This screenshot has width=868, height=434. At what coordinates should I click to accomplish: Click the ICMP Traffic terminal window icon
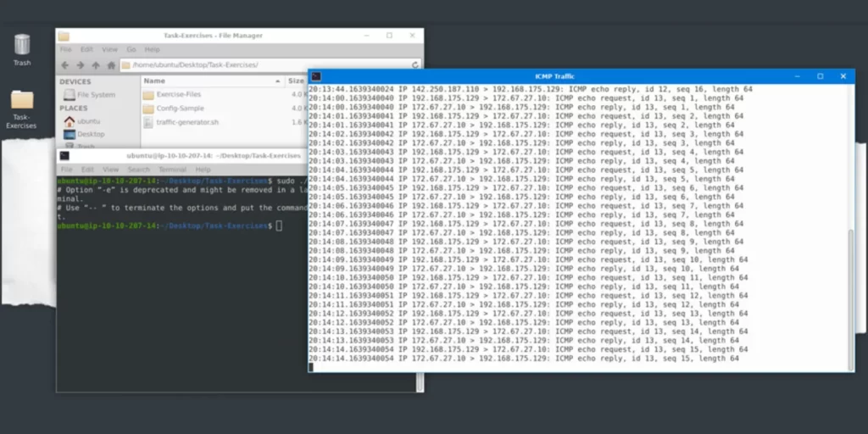pyautogui.click(x=316, y=76)
